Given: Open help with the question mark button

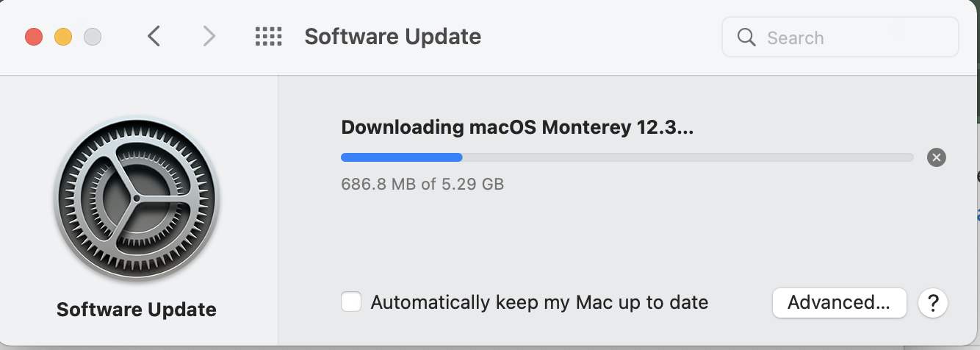Looking at the screenshot, I should (x=933, y=302).
